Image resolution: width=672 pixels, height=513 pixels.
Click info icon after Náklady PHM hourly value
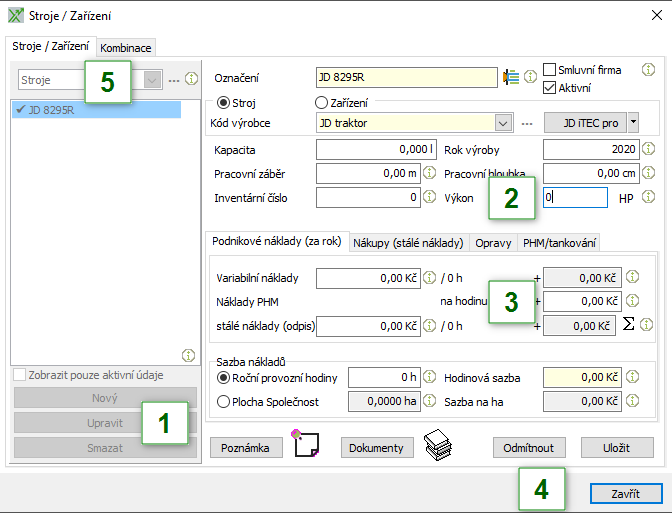633,301
